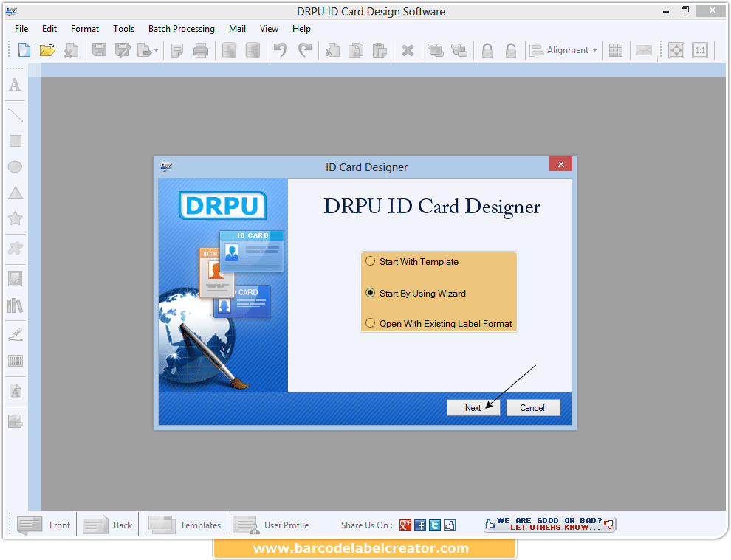Expand the export icon dropdown arrow

[x=157, y=50]
